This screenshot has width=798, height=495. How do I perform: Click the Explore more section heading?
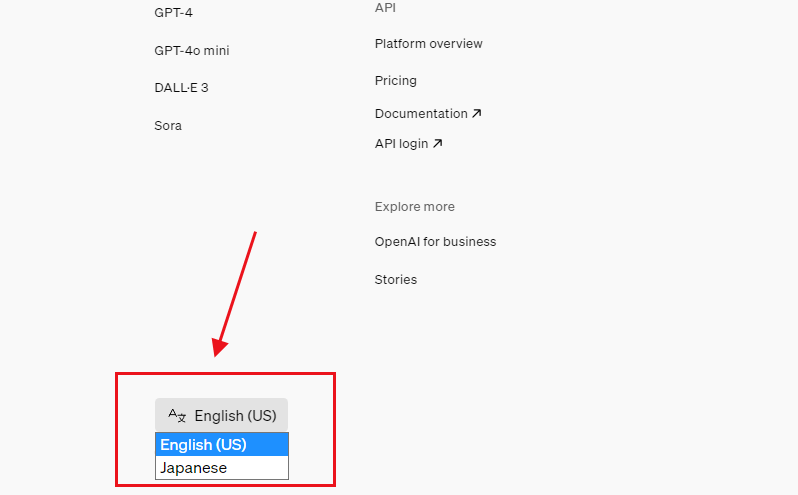point(414,207)
